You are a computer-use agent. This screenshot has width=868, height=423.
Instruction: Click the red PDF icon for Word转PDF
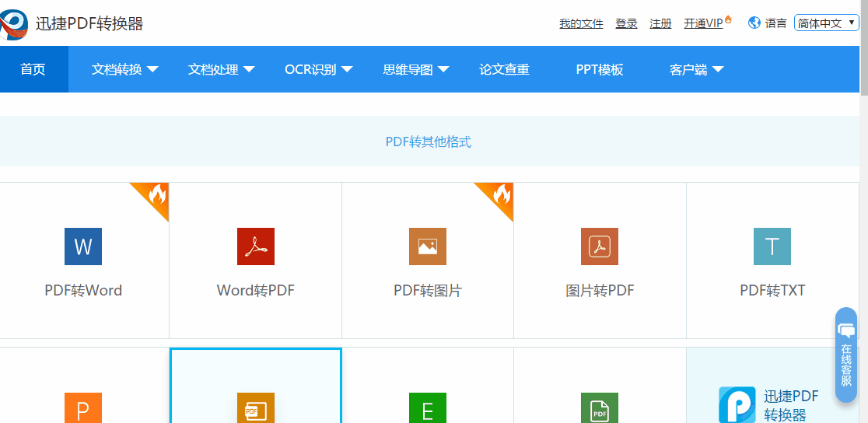[x=256, y=246]
